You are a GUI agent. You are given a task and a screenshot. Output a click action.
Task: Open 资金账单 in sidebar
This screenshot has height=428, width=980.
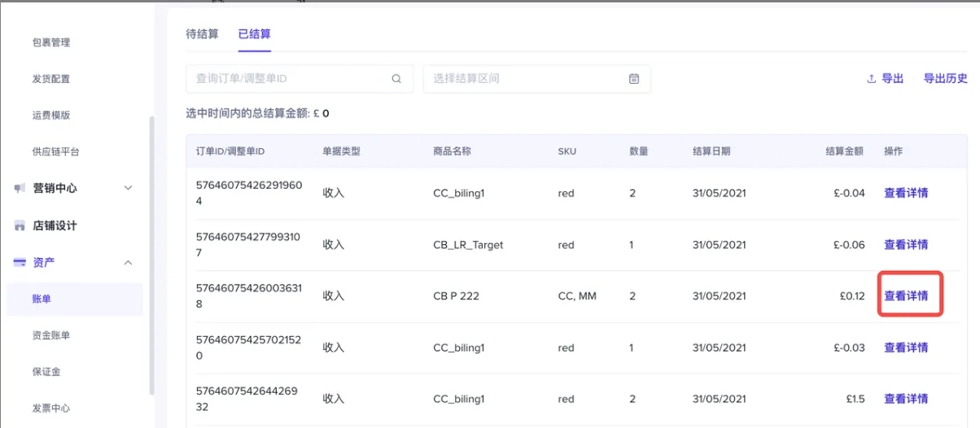(51, 335)
